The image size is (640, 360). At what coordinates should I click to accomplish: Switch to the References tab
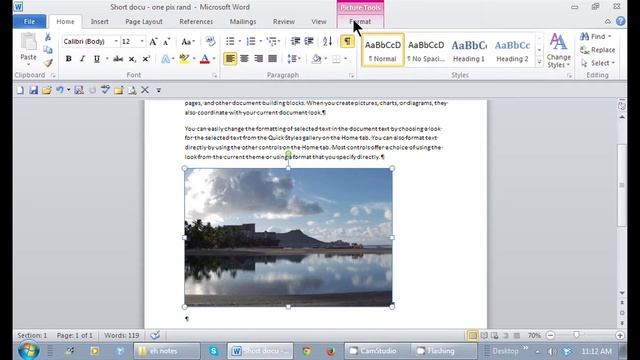coord(196,22)
